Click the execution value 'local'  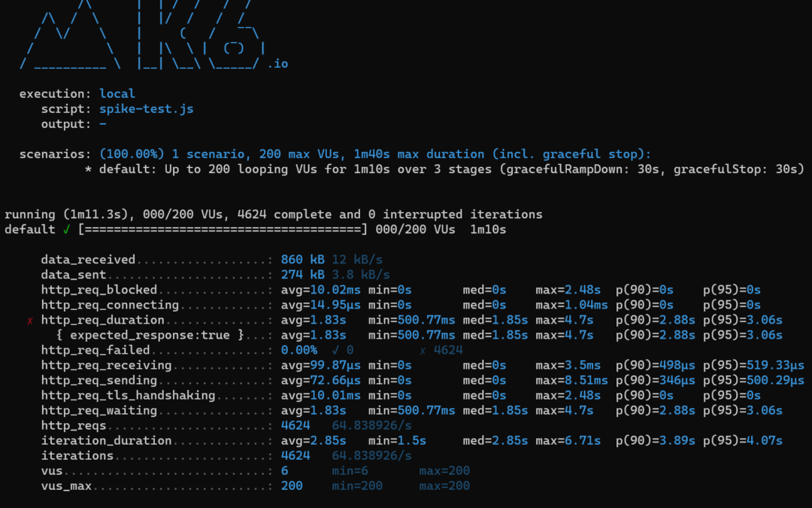tap(117, 94)
